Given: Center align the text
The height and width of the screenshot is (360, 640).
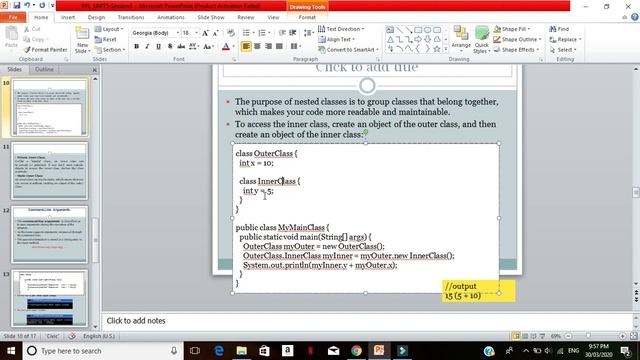Looking at the screenshot, I should click(257, 46).
